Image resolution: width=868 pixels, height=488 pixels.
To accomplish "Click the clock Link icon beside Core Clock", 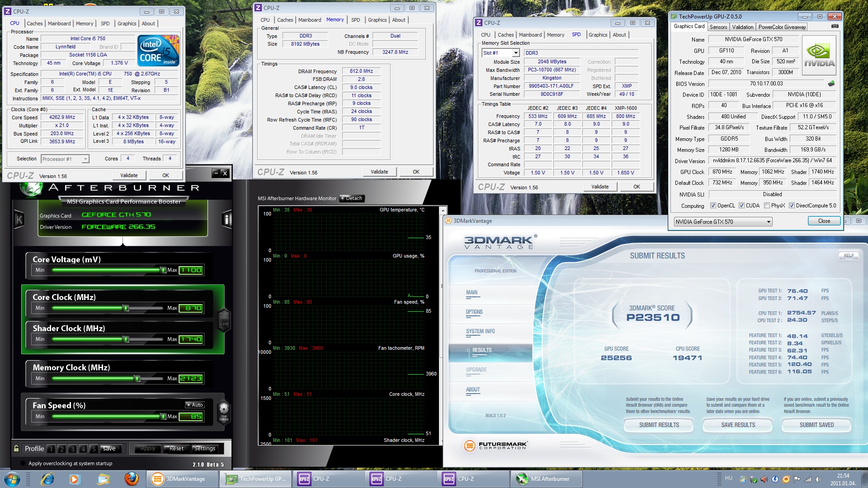I will tap(224, 319).
